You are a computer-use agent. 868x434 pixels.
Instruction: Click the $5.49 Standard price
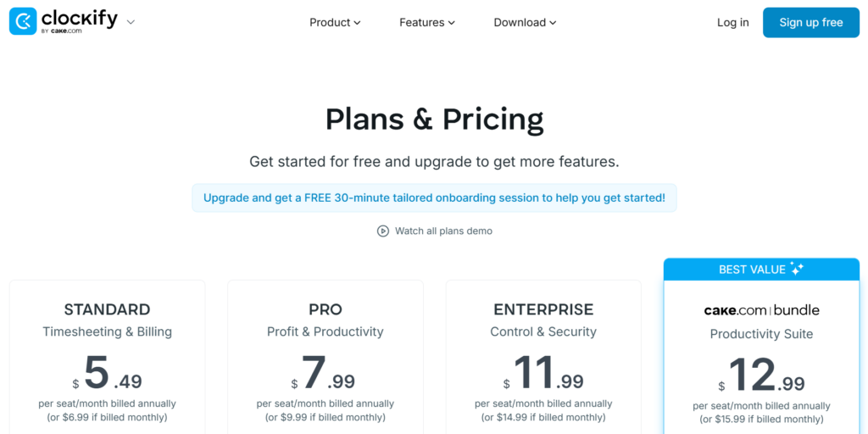point(108,373)
